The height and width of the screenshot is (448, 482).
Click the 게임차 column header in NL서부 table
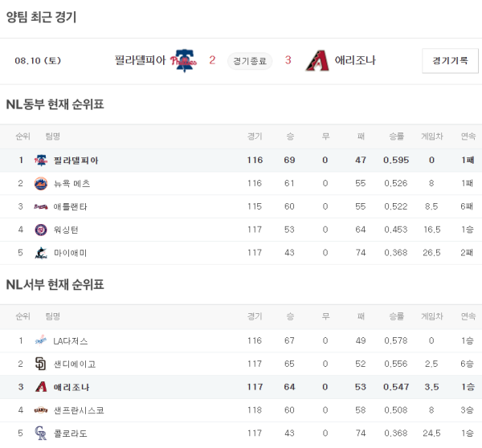(432, 316)
